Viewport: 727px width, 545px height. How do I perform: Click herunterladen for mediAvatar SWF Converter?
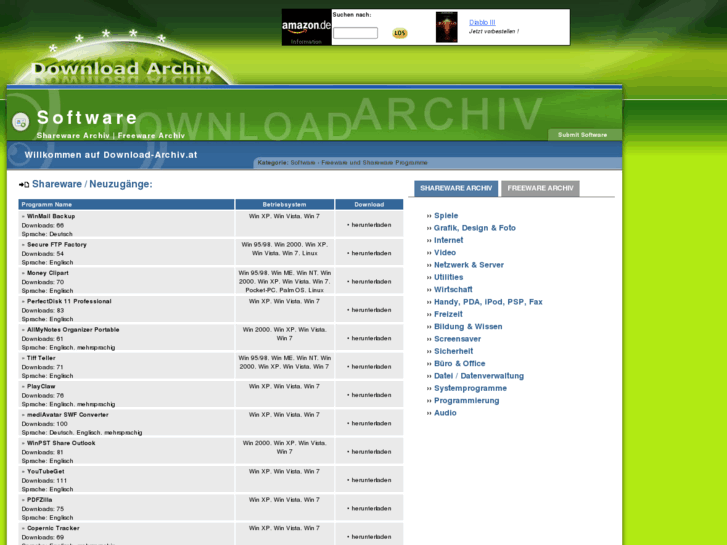[371, 423]
